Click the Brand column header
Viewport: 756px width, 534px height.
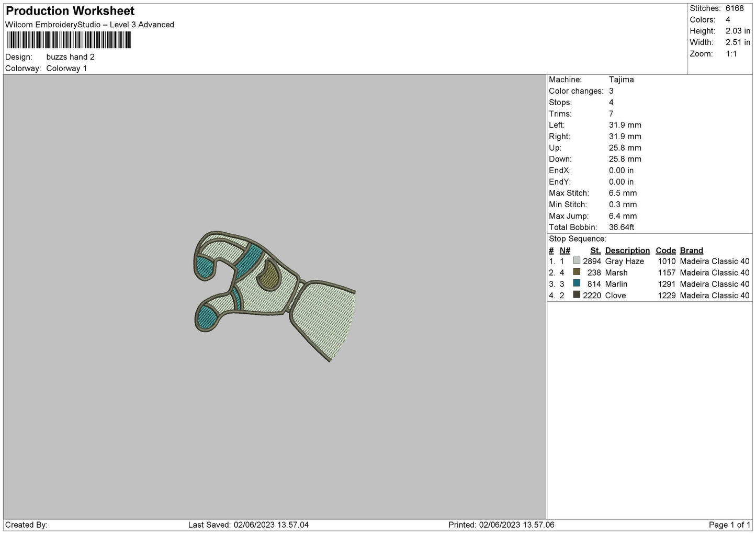point(692,251)
